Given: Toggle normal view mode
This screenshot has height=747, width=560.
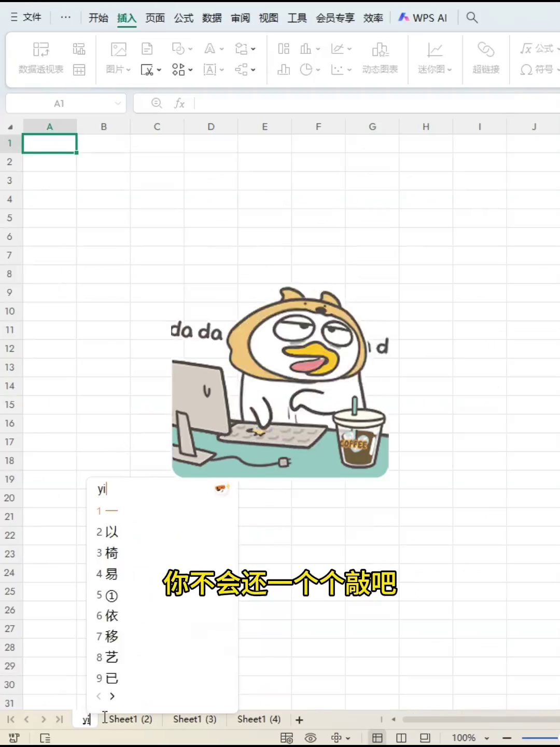Looking at the screenshot, I should (377, 738).
